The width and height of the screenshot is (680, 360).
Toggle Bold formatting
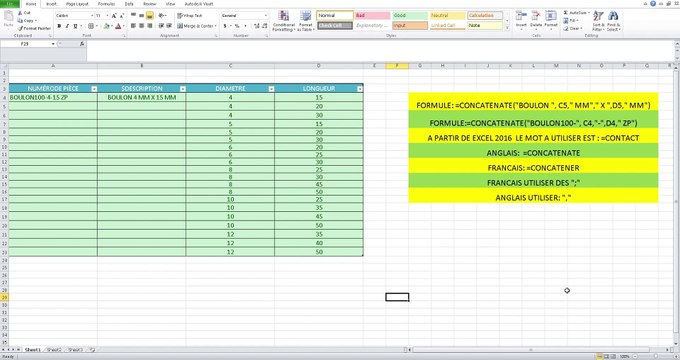[x=59, y=26]
